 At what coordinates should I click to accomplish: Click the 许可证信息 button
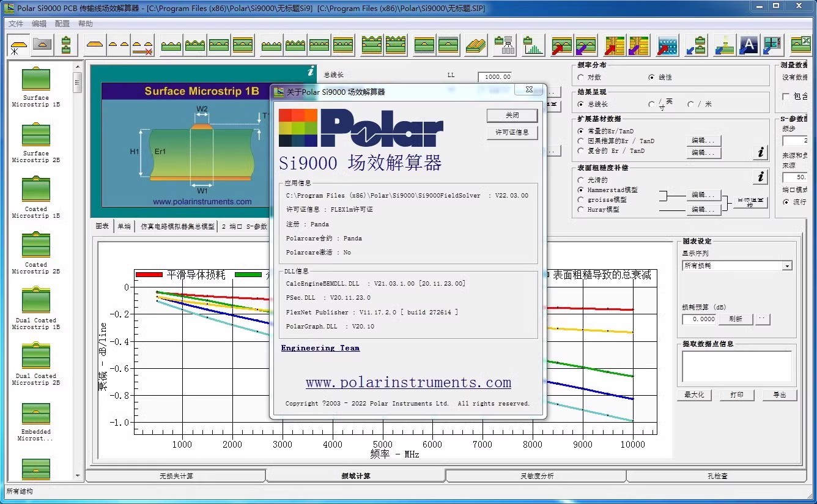(x=512, y=132)
